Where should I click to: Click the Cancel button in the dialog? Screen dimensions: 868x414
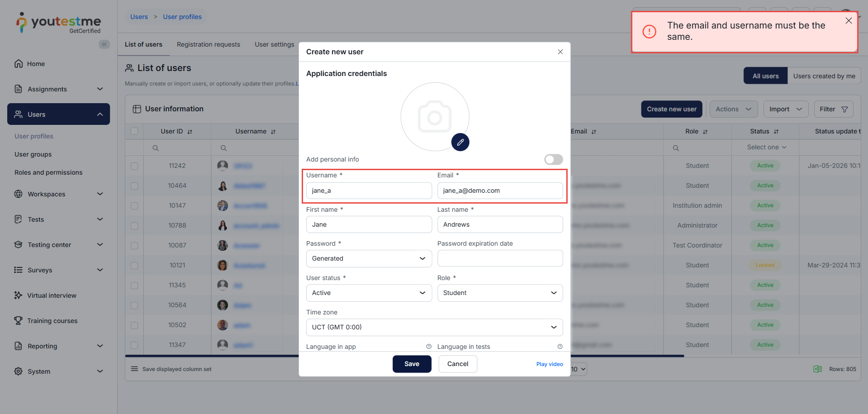point(458,364)
